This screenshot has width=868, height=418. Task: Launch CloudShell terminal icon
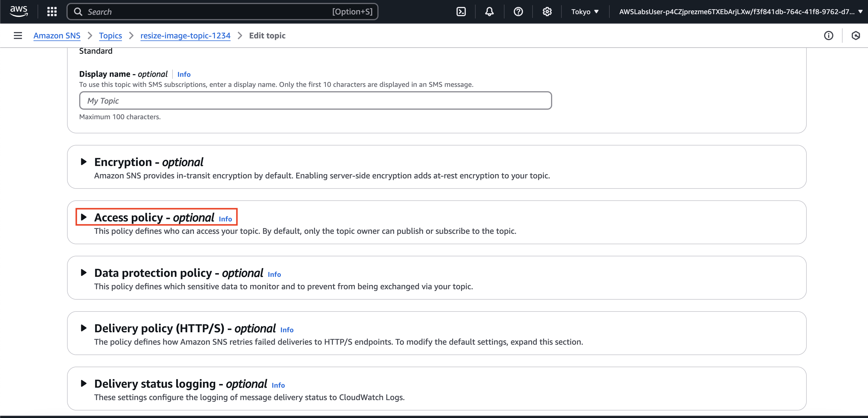click(x=461, y=12)
